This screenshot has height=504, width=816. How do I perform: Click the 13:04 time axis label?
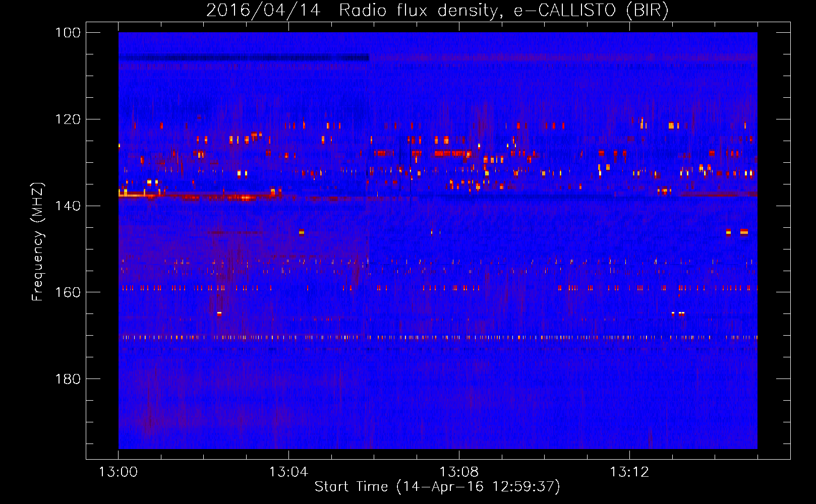288,472
